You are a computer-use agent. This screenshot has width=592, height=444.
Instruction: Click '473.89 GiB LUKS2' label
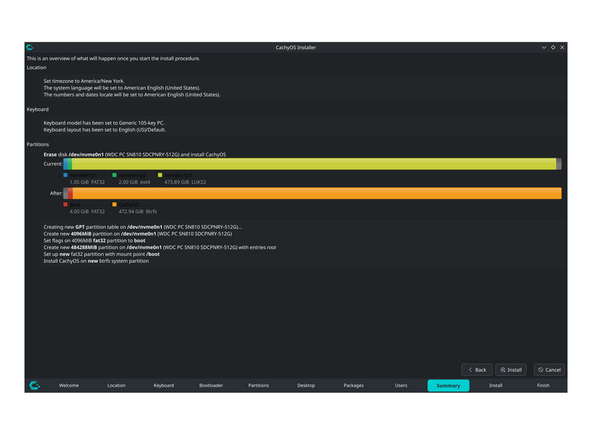pos(185,182)
